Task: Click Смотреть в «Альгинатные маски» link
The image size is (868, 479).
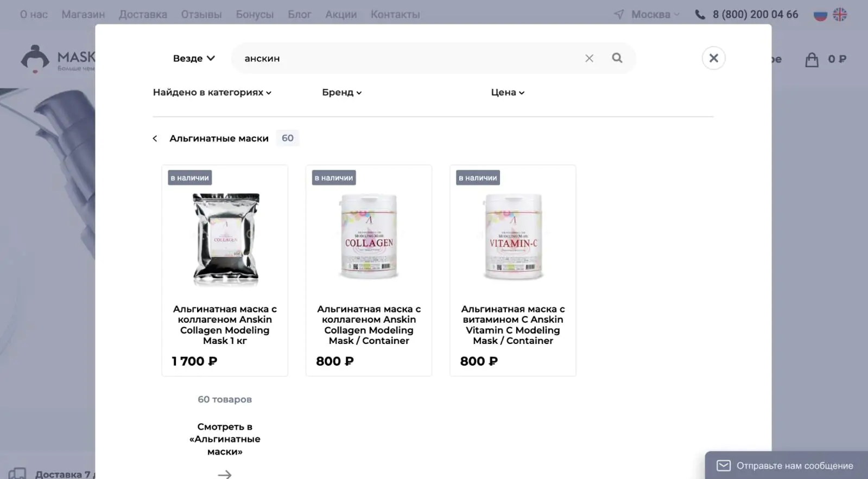Action: [x=225, y=439]
